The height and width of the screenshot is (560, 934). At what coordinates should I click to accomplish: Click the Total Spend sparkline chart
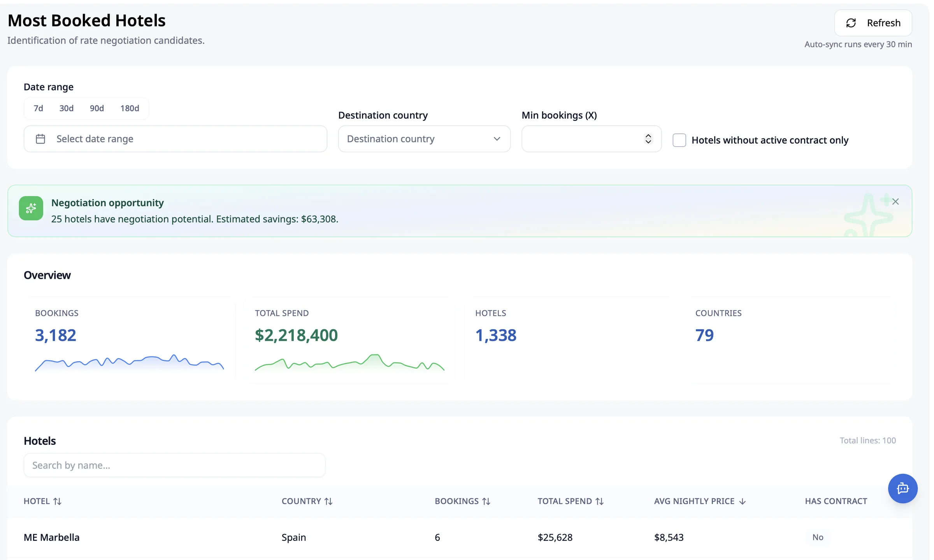click(x=349, y=363)
